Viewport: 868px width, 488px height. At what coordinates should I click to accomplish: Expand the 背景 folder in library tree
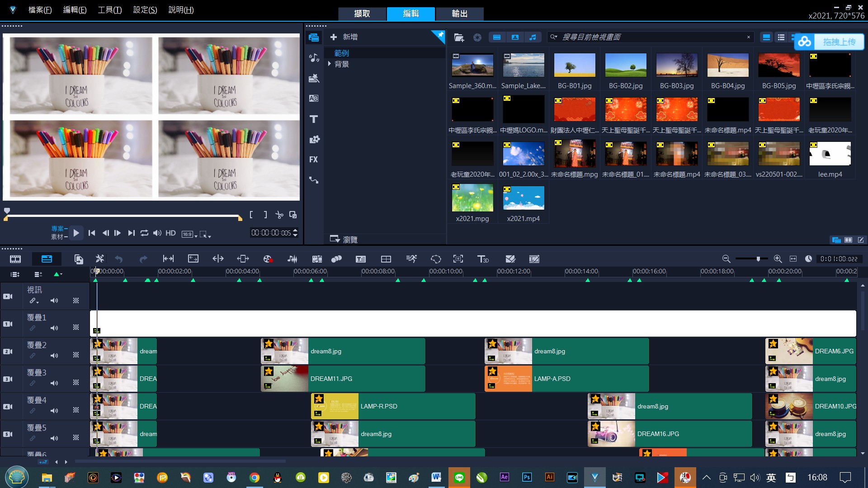pyautogui.click(x=330, y=64)
